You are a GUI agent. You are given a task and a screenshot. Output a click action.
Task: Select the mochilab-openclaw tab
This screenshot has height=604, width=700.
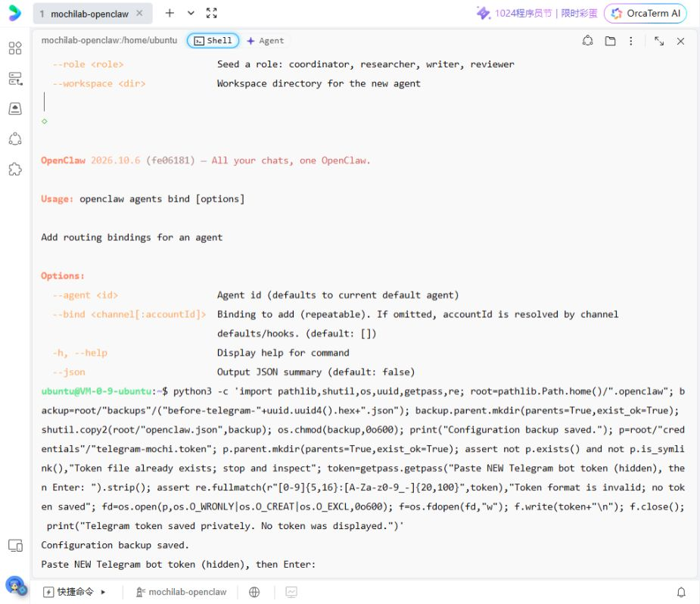click(x=89, y=14)
